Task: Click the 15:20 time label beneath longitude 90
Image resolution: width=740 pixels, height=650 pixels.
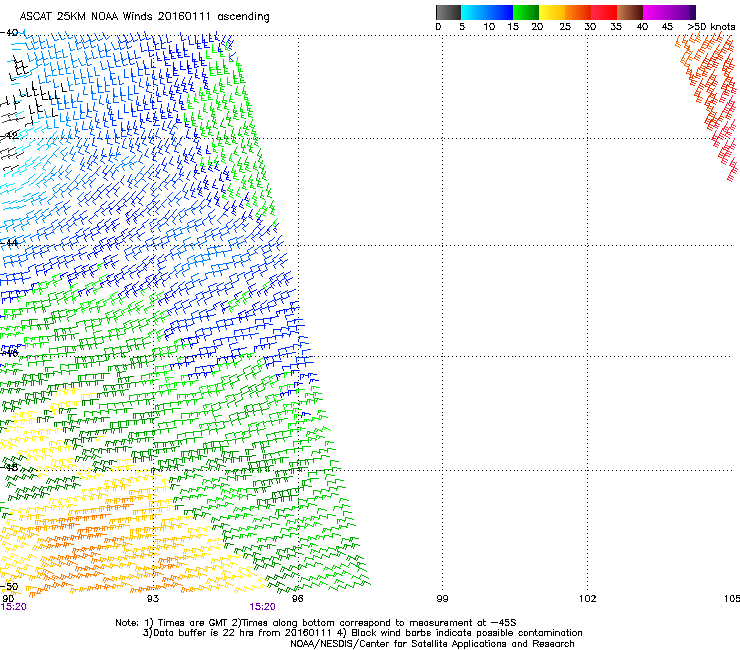Action: point(14,607)
